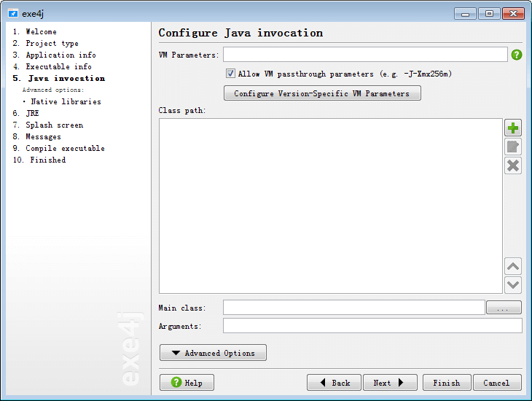Image resolution: width=532 pixels, height=401 pixels.
Task: Jump to step 9 Compile executable
Action: [x=59, y=148]
